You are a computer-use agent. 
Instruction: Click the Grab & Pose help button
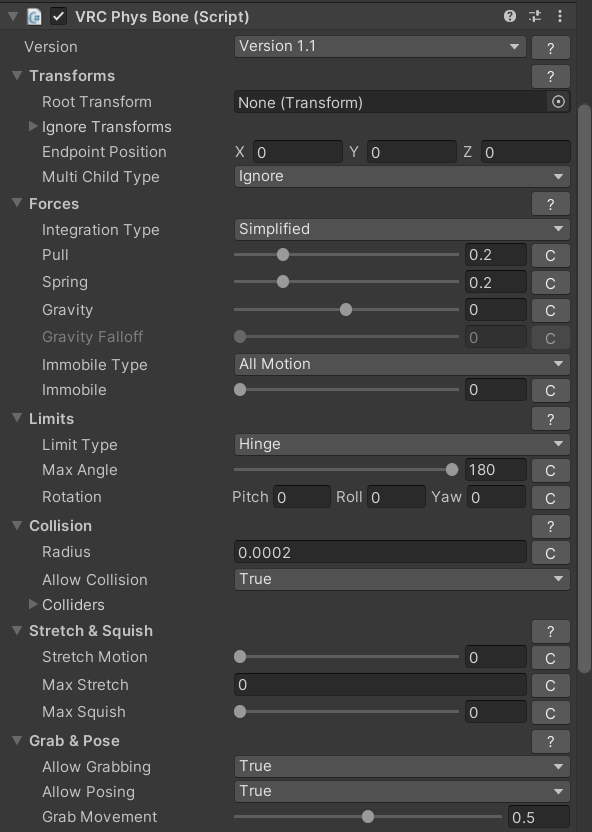(551, 741)
